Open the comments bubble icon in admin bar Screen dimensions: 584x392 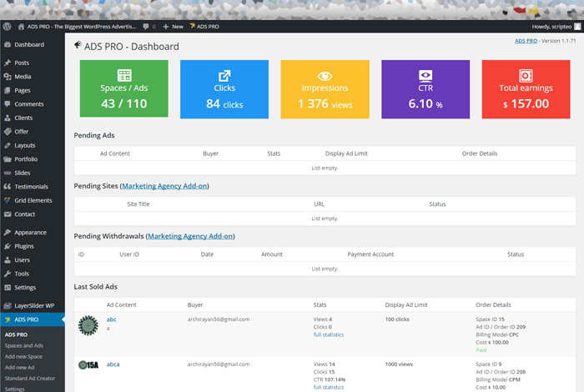147,27
